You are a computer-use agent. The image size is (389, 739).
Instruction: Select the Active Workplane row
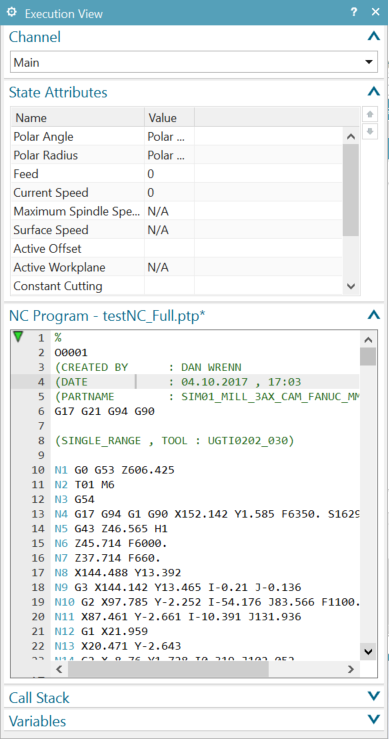176,267
